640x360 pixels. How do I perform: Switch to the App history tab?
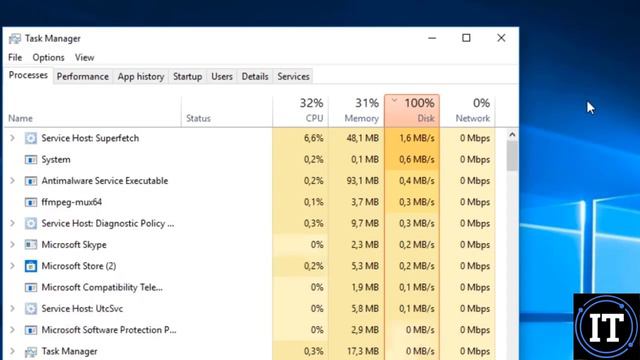[x=141, y=77]
